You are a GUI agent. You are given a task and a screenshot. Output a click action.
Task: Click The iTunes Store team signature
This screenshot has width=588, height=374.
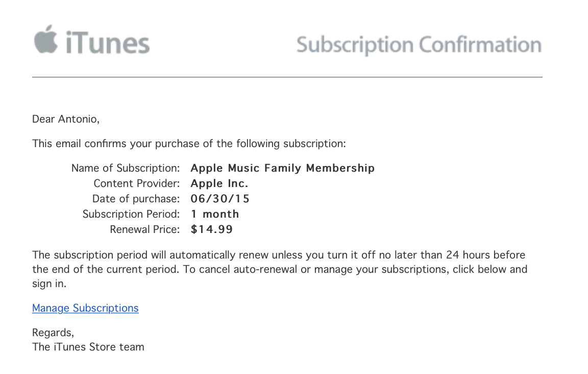coord(88,347)
